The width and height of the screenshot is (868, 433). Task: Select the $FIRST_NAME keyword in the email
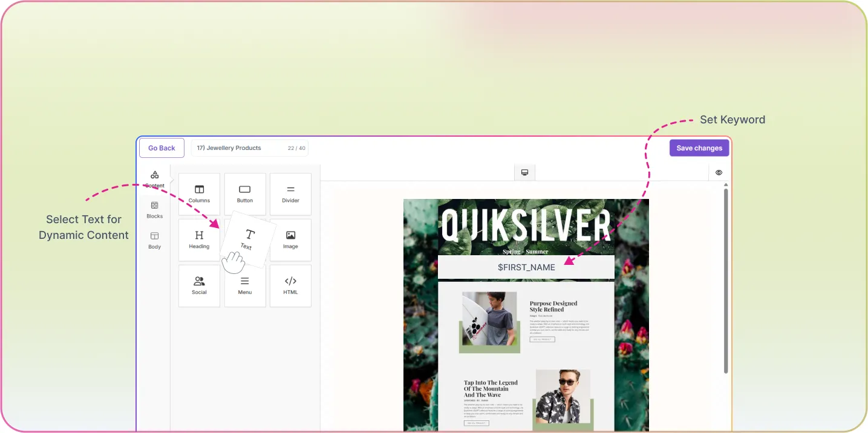pos(526,267)
